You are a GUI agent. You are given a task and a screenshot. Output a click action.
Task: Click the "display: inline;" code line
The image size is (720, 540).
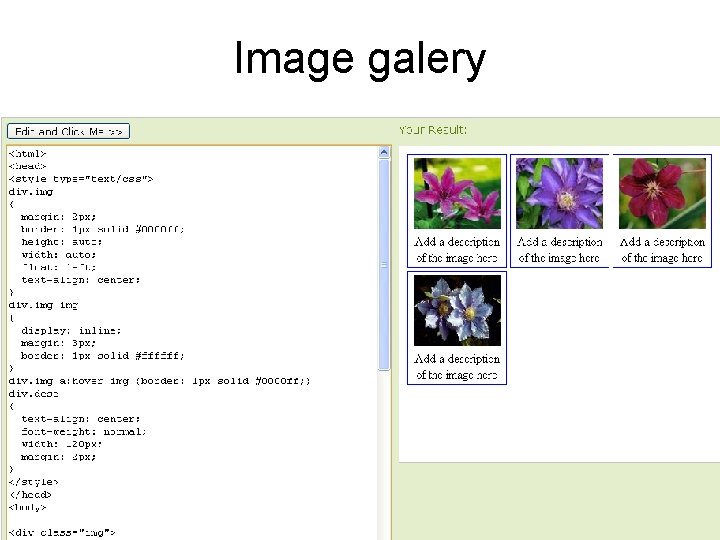point(71,330)
